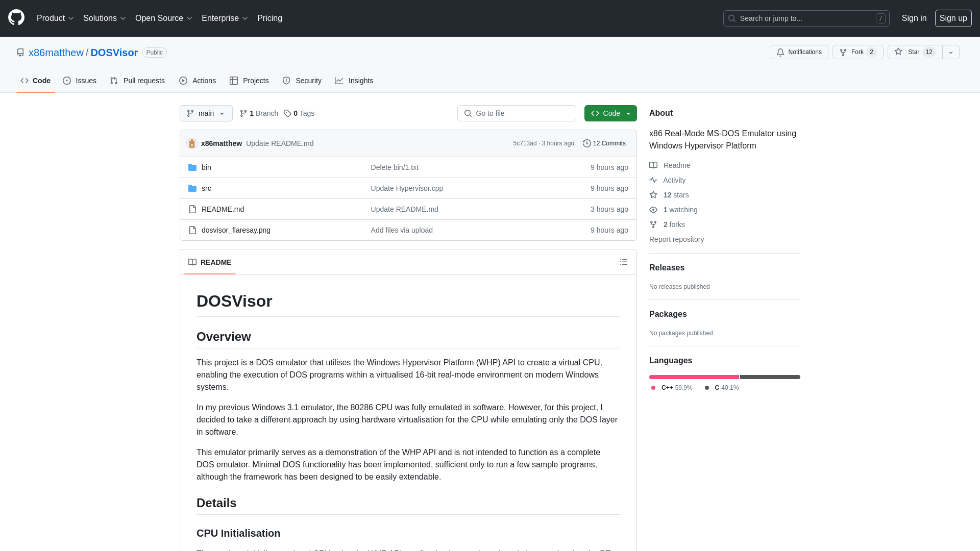Open the src folder
Viewport: 980px width, 551px height.
[x=206, y=188]
